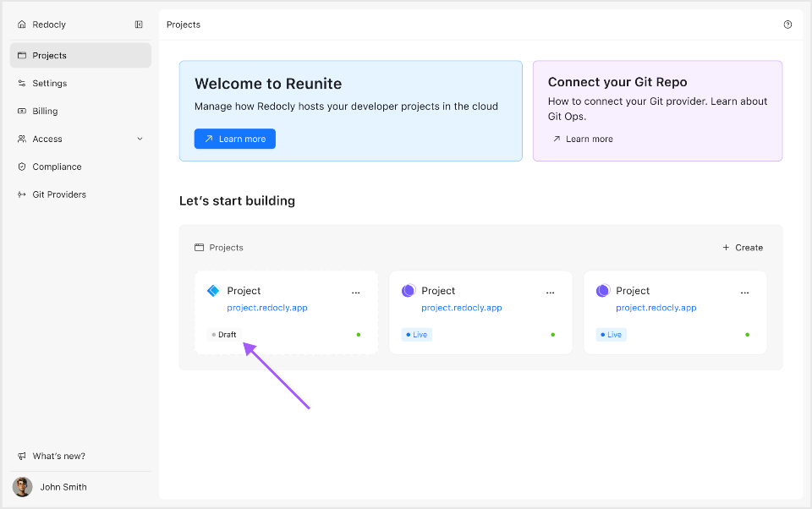This screenshot has height=509, width=812.
Task: Expand the Access chevron
Action: pyautogui.click(x=140, y=139)
